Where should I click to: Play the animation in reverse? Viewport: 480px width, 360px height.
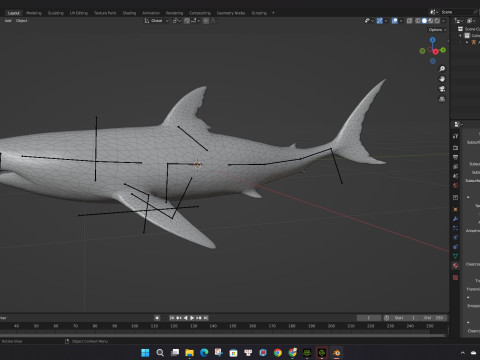tap(186, 318)
